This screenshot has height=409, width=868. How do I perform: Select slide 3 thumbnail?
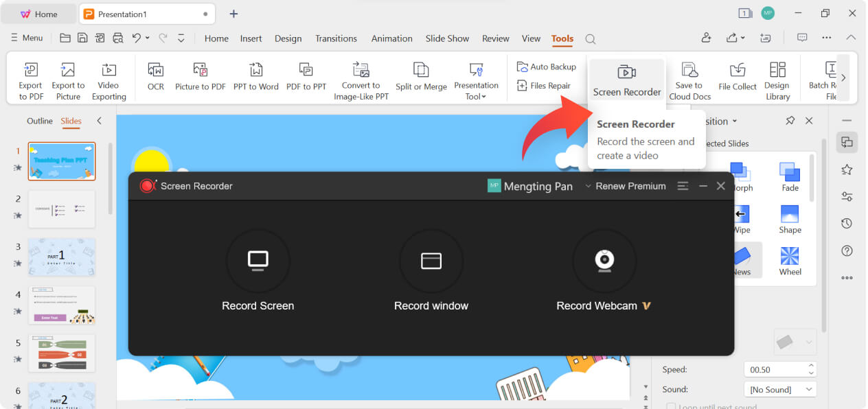click(x=62, y=257)
